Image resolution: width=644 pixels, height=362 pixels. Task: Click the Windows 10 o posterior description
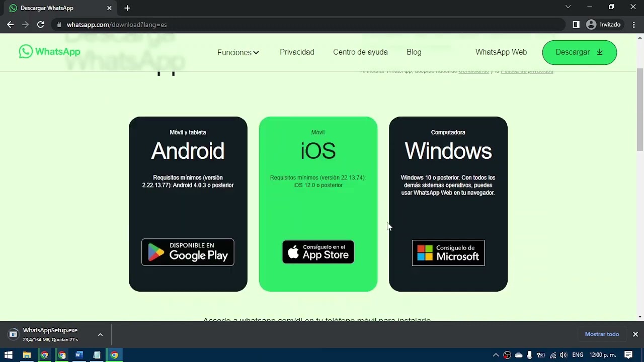(448, 185)
